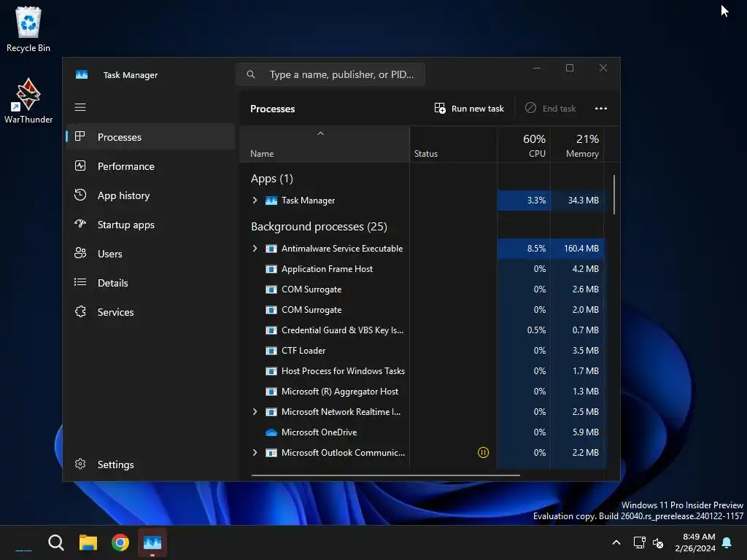Click the Services puzzle icon
The width and height of the screenshot is (747, 560).
pyautogui.click(x=80, y=311)
